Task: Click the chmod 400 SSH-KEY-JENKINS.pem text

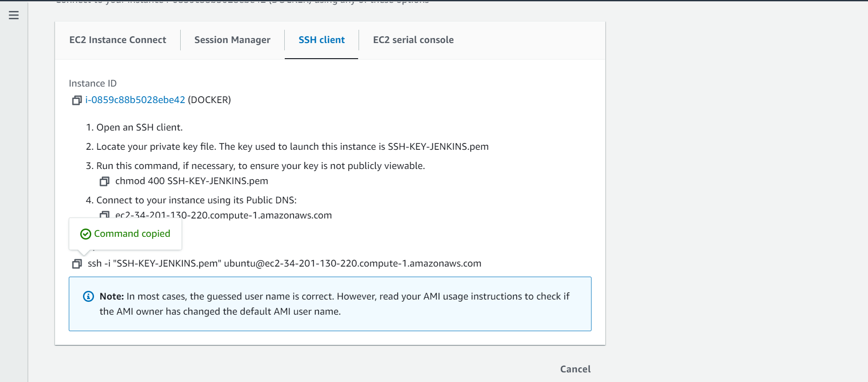Action: coord(192,181)
